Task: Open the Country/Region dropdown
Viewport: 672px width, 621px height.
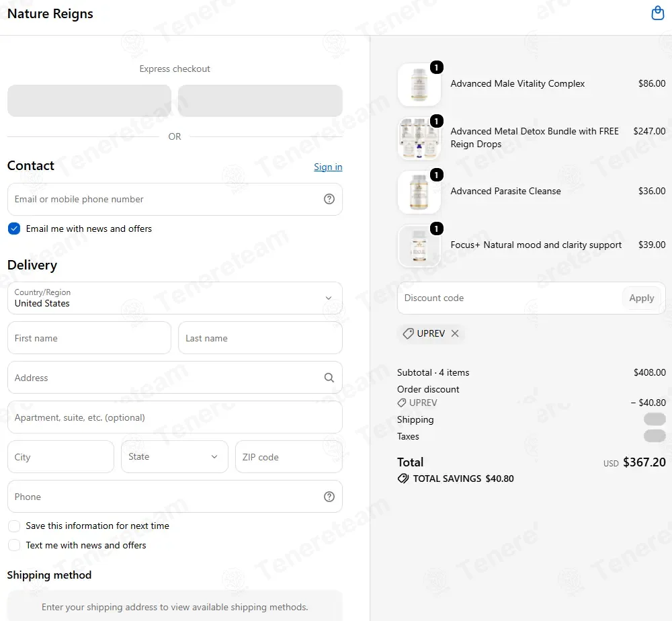Action: 175,298
